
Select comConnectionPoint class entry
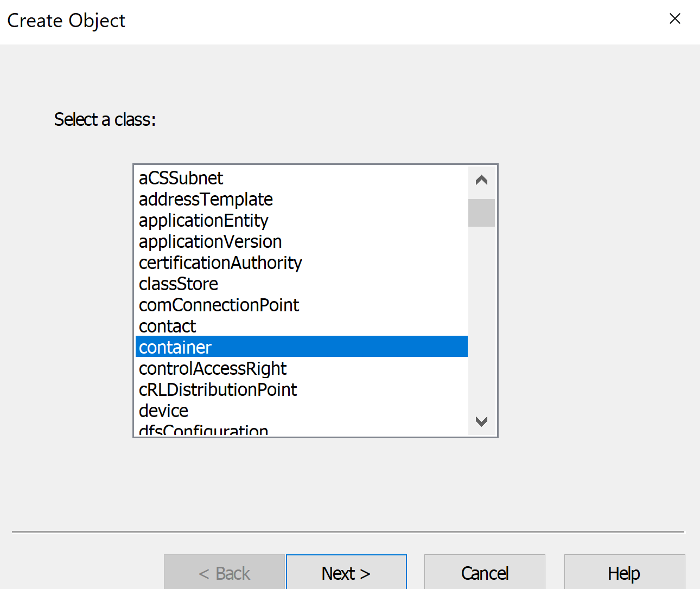point(219,305)
